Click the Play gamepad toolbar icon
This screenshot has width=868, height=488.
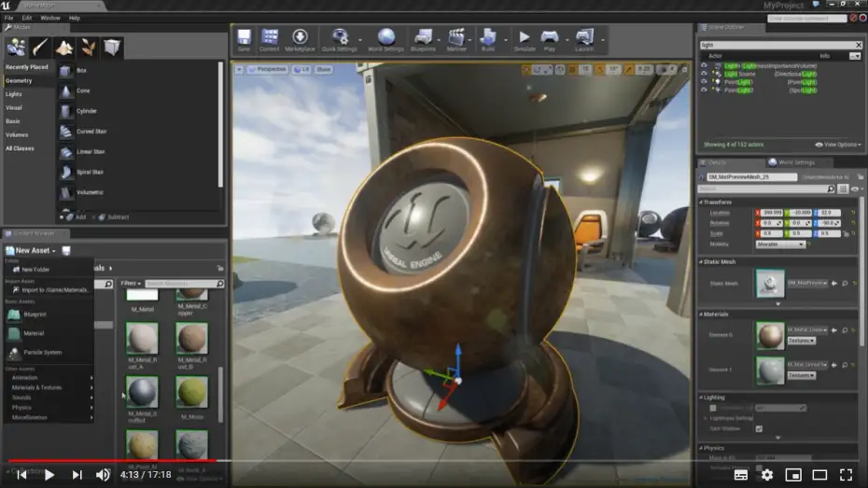point(550,40)
